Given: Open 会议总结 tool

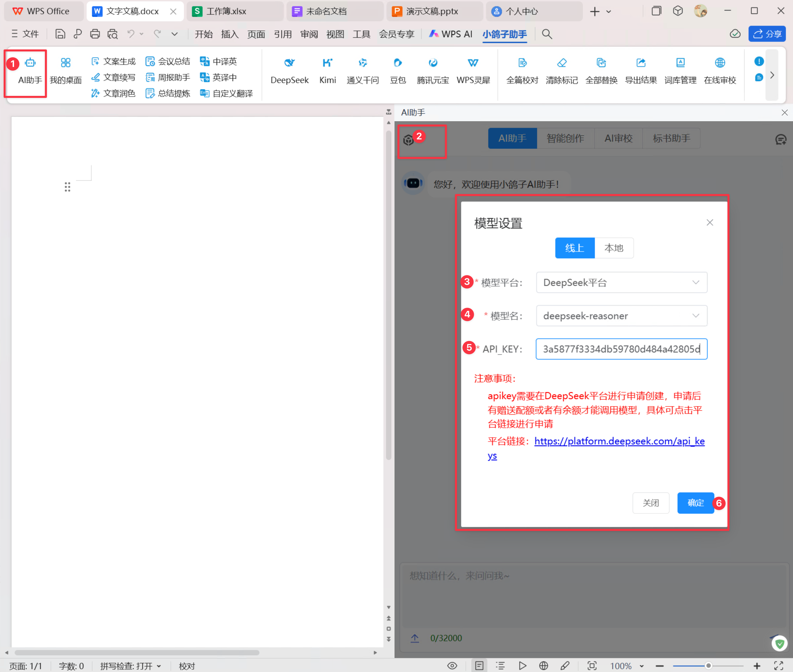Looking at the screenshot, I should click(168, 61).
